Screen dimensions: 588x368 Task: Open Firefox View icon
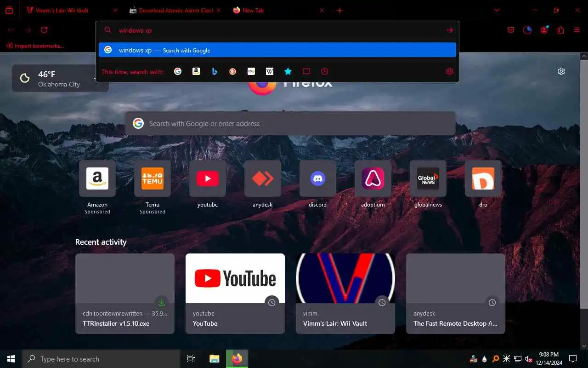9,10
